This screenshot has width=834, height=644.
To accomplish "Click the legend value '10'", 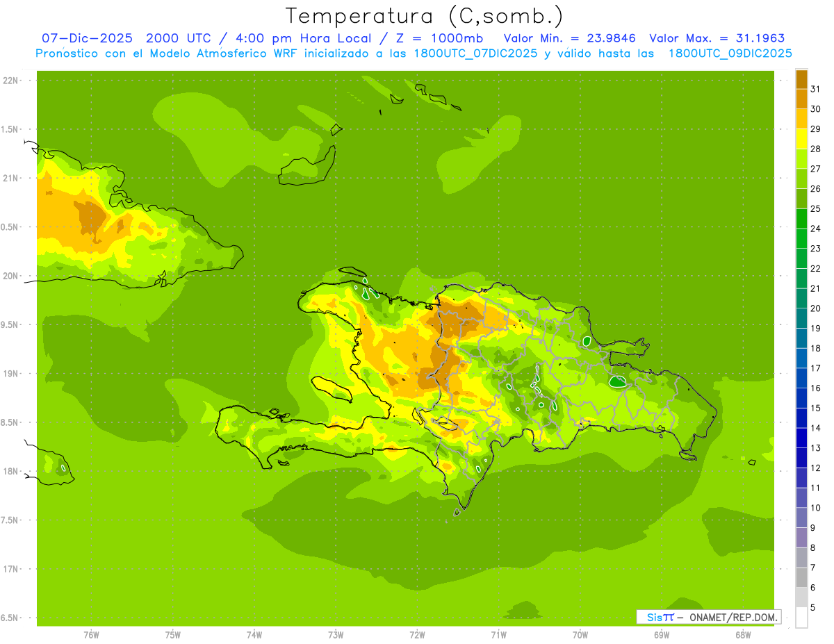I will (x=816, y=508).
